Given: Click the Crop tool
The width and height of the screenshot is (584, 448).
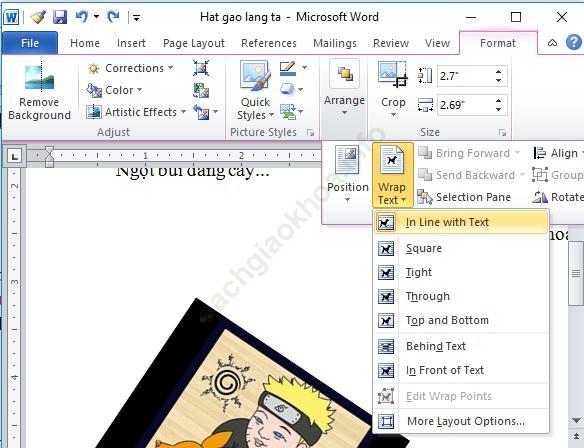Looking at the screenshot, I should click(x=393, y=89).
